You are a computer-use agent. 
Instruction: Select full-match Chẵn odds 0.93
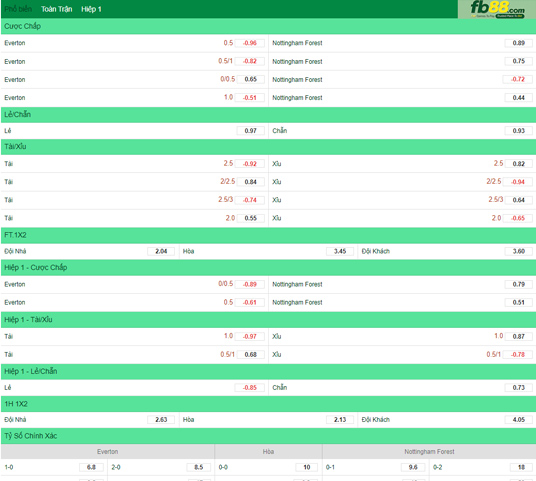pos(519,131)
